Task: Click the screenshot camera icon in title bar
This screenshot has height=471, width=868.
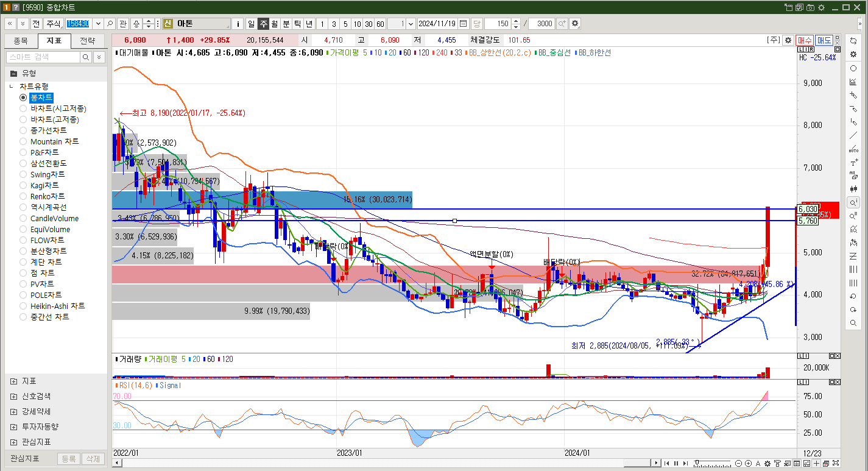Action: pyautogui.click(x=810, y=7)
